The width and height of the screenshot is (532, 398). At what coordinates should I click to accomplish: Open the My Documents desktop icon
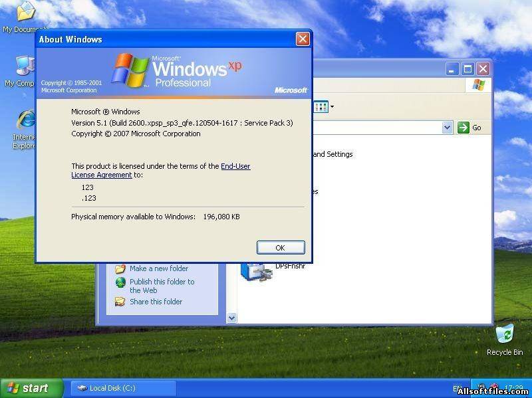(x=25, y=12)
